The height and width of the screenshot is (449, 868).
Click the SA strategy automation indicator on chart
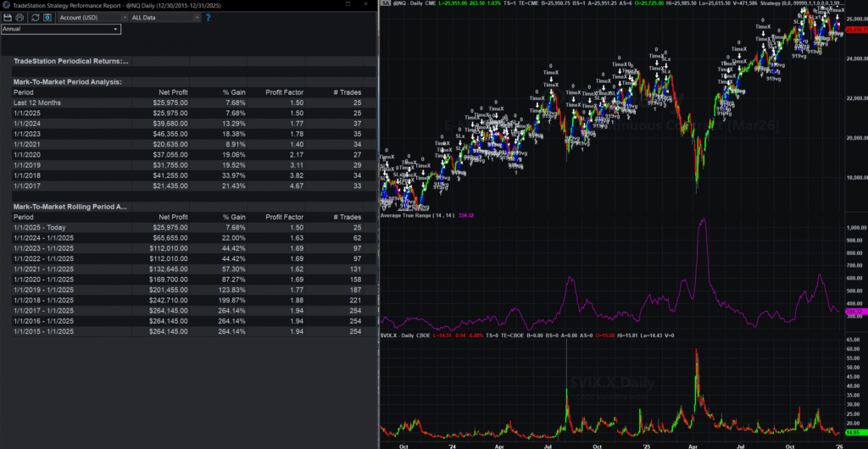point(385,5)
